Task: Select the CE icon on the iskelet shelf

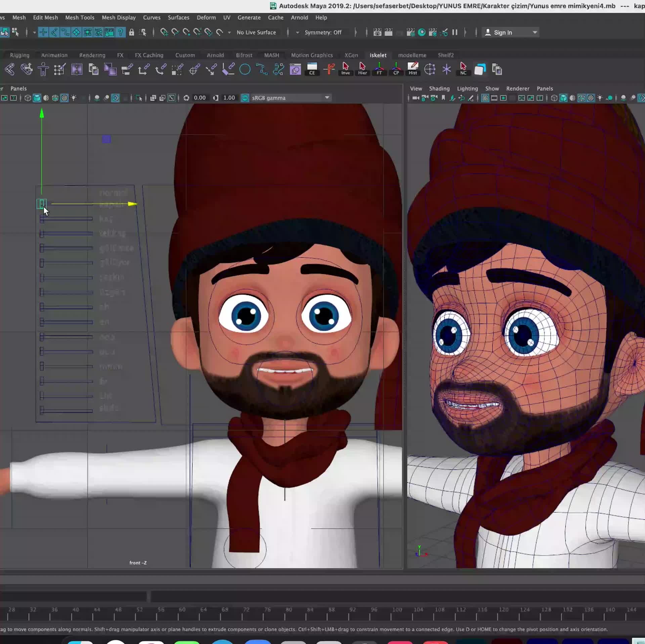Action: 312,69
